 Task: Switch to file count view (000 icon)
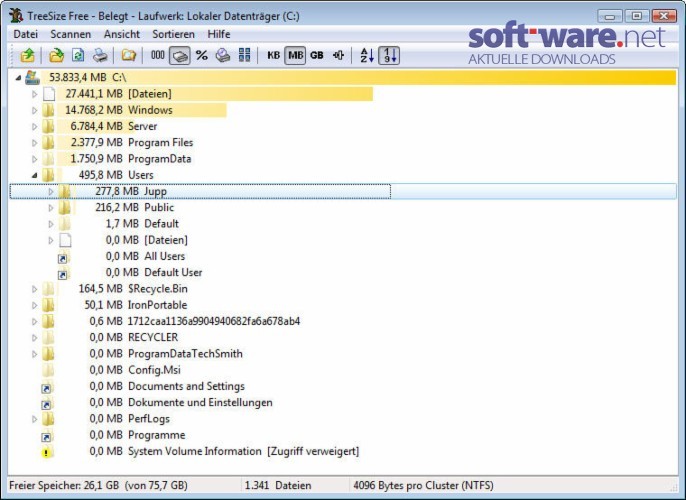point(158,55)
